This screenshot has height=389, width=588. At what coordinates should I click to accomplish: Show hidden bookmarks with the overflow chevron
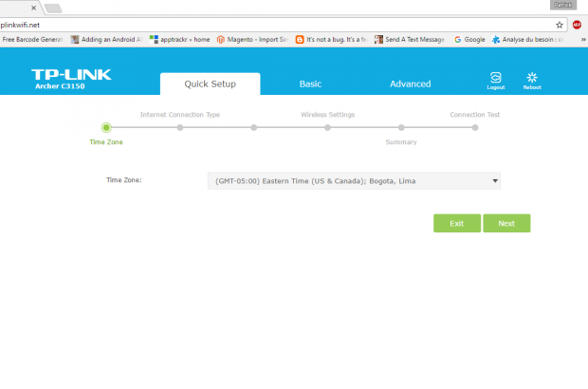click(581, 40)
